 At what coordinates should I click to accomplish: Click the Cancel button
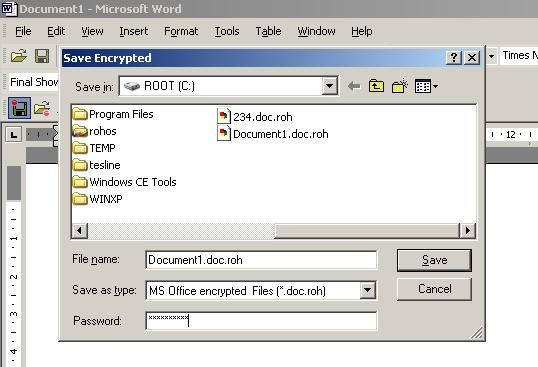pos(434,289)
